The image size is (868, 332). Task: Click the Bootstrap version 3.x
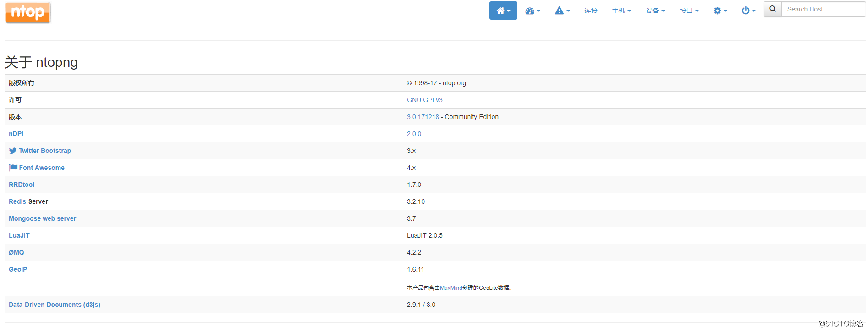[412, 151]
